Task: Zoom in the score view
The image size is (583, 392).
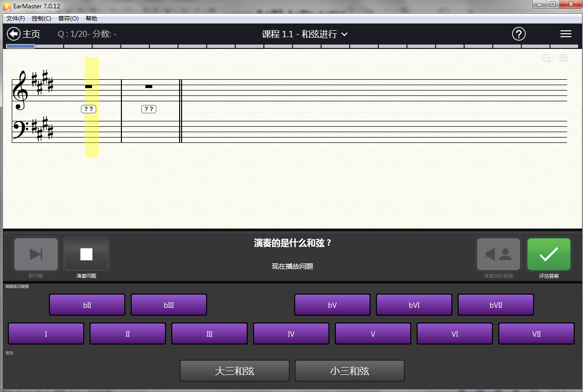Action: (x=564, y=59)
